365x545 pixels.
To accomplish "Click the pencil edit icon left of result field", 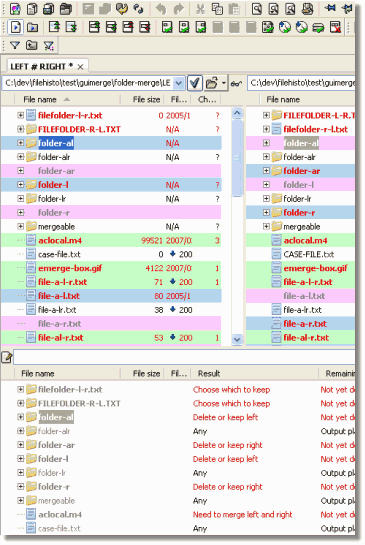I will pos(7,357).
